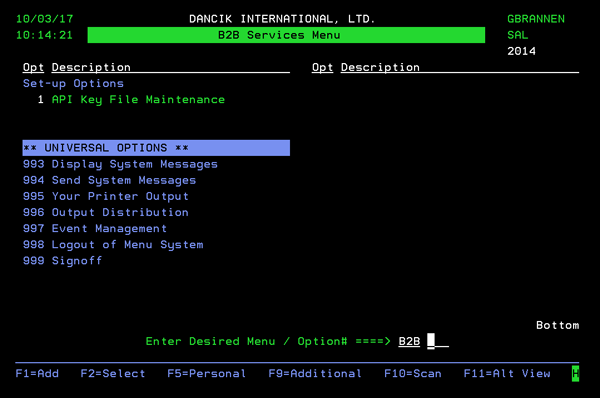Image resolution: width=600 pixels, height=398 pixels.
Task: Click the GBRANNEN user name
Action: click(536, 19)
